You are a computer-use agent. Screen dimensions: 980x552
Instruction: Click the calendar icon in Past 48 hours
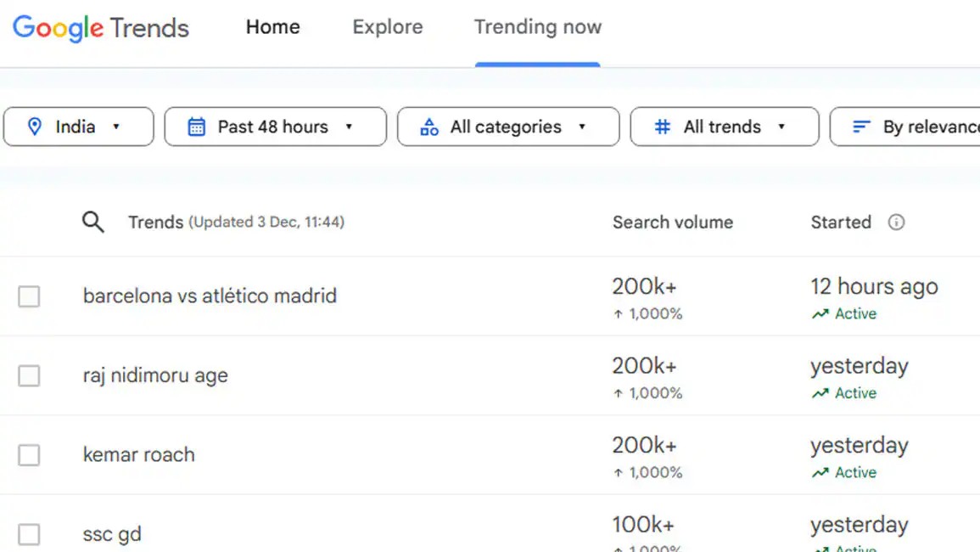(196, 127)
